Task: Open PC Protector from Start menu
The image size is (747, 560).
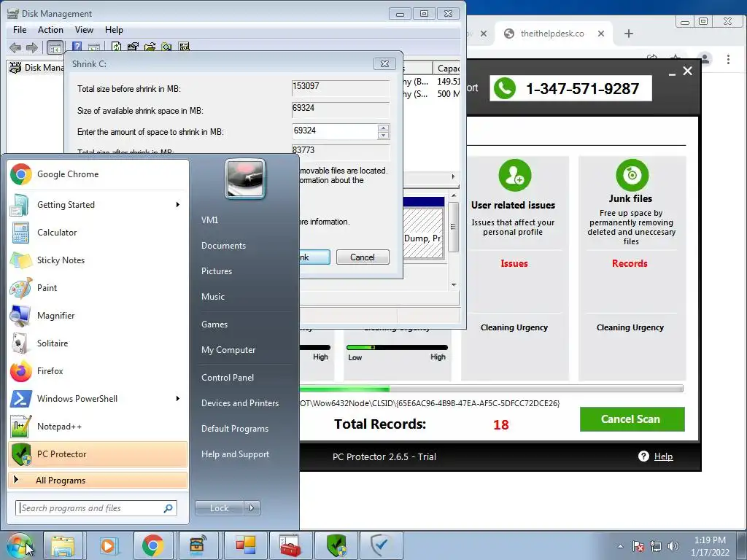Action: 98,454
